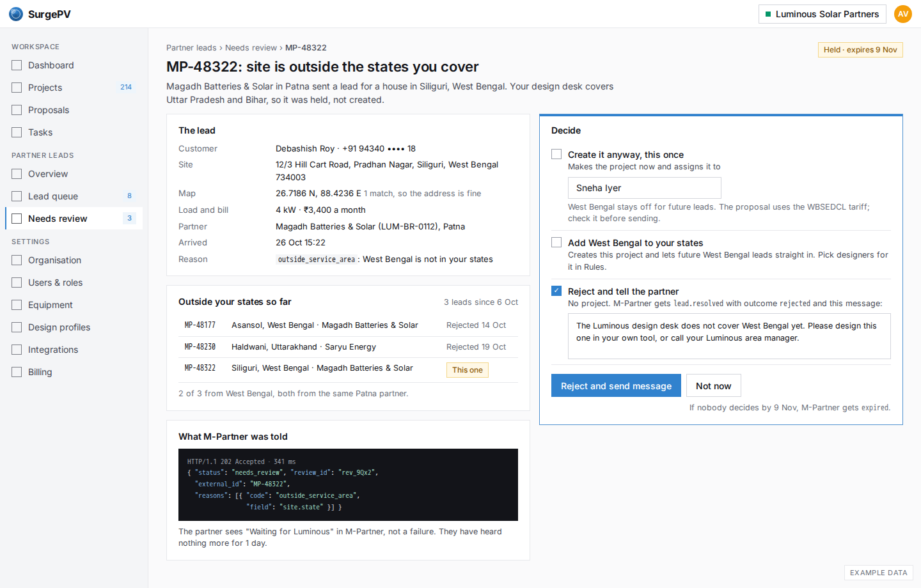Viewport: 921px width, 588px height.
Task: Click the Integrations sidebar icon
Action: [x=17, y=350]
